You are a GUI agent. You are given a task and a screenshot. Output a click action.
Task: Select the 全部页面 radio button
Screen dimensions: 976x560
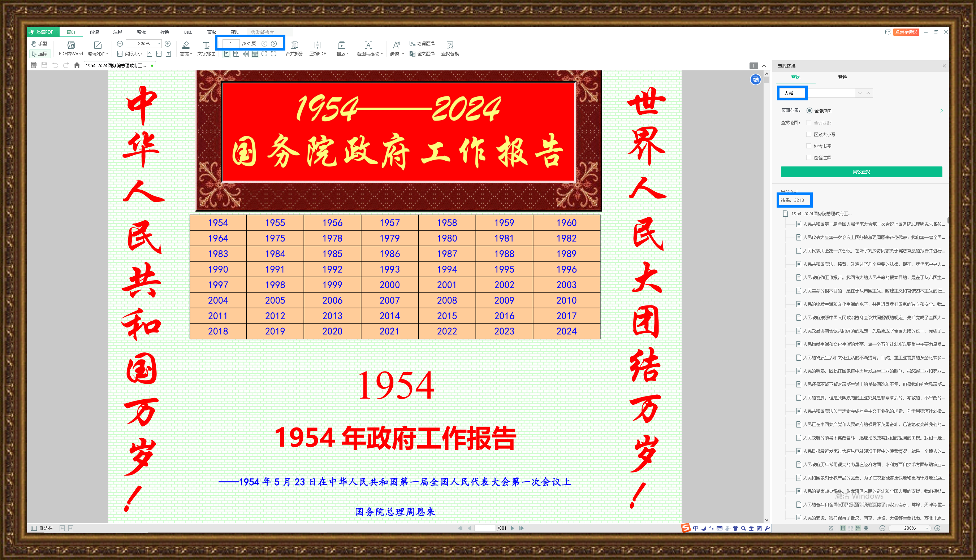click(809, 110)
